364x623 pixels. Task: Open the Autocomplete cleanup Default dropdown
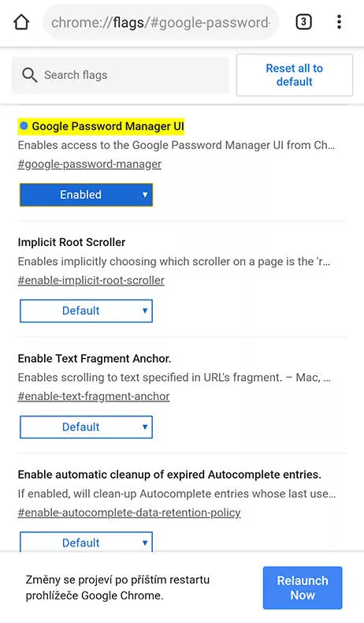click(86, 542)
